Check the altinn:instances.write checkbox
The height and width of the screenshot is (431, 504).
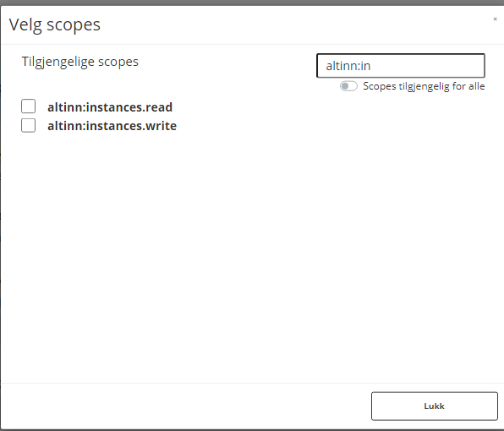28,125
